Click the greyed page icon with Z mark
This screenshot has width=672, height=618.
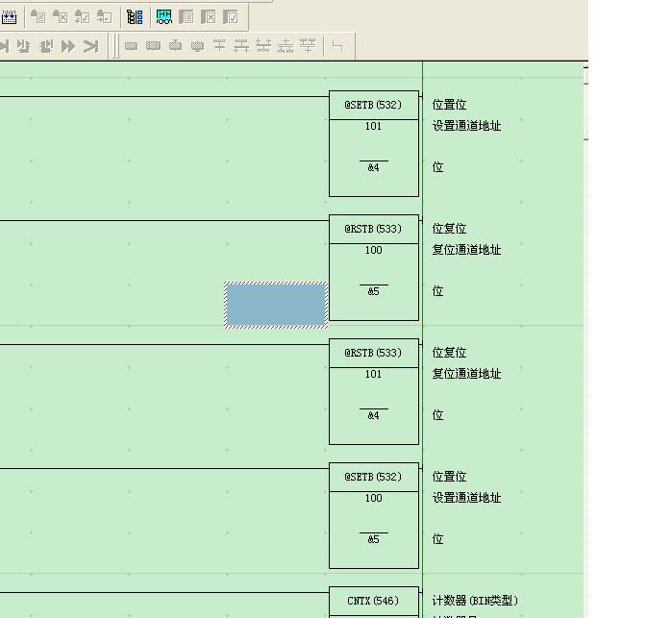[187, 16]
